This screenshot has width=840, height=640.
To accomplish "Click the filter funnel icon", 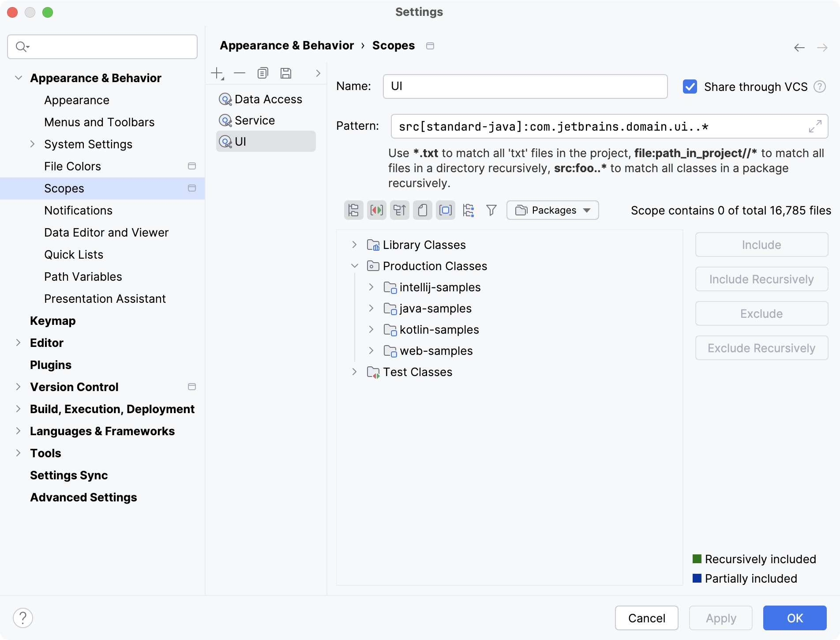I will point(491,210).
